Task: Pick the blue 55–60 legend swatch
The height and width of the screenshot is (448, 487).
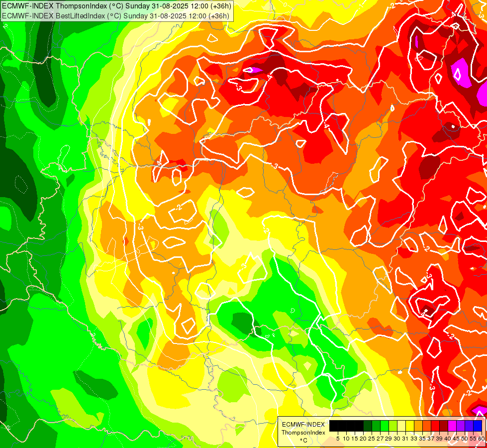Action: click(x=478, y=426)
